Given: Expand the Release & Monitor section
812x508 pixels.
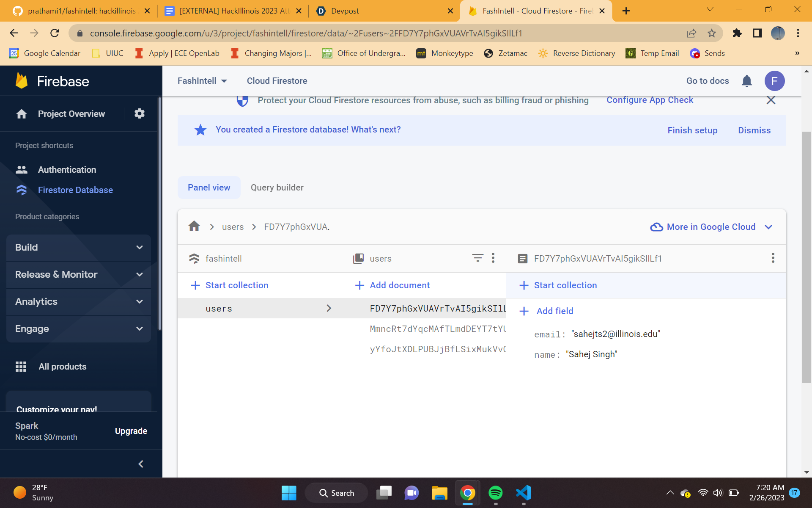Looking at the screenshot, I should click(79, 274).
